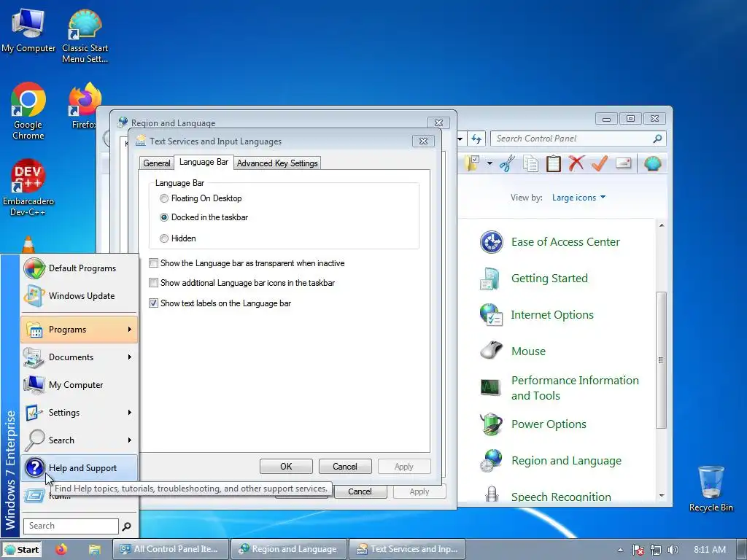
Task: Click the Start button on taskbar
Action: (22, 550)
